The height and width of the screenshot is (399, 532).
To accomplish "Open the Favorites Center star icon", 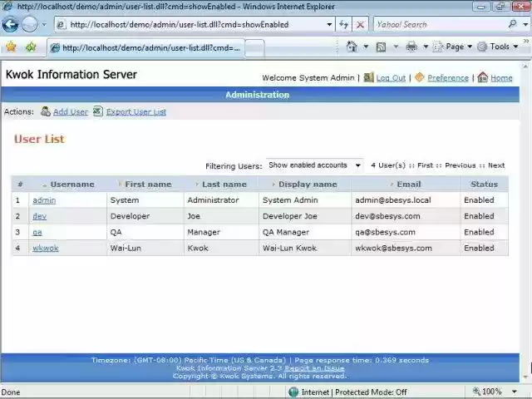I will [x=11, y=47].
